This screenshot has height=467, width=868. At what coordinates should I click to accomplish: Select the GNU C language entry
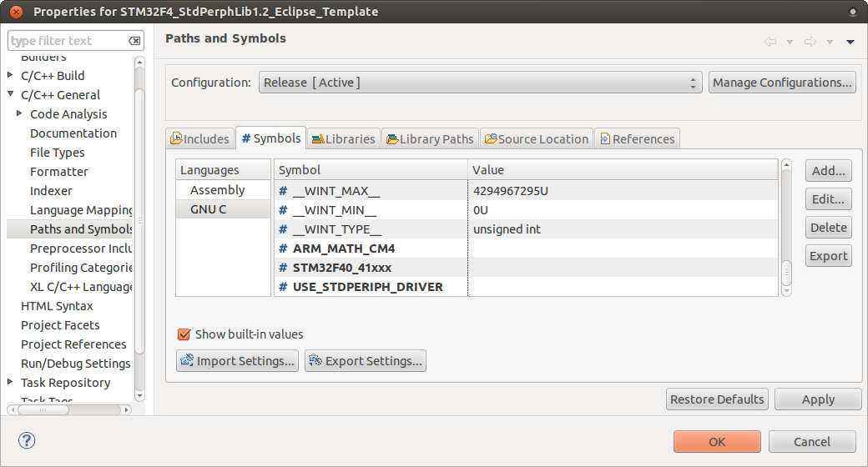[223, 209]
